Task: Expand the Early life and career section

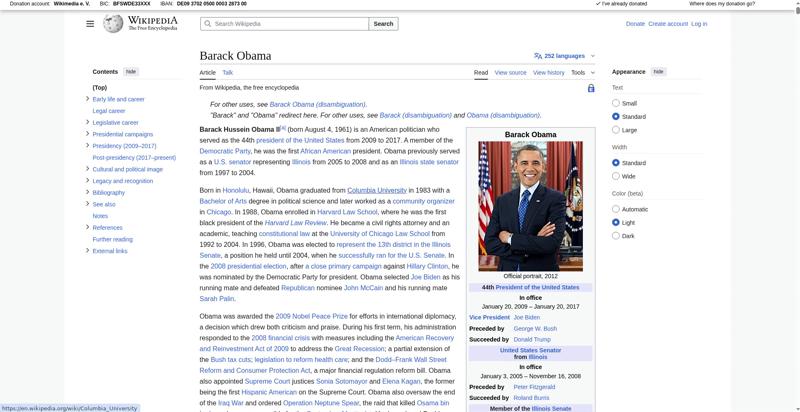Action: point(87,100)
